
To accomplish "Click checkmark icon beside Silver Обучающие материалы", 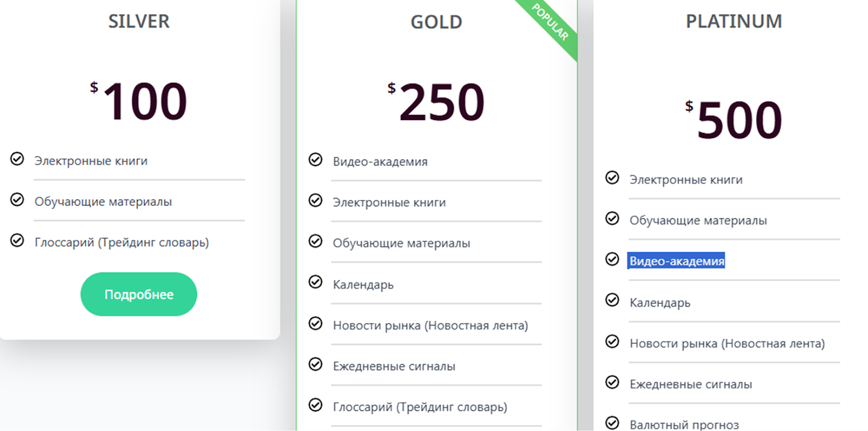I will click(17, 200).
